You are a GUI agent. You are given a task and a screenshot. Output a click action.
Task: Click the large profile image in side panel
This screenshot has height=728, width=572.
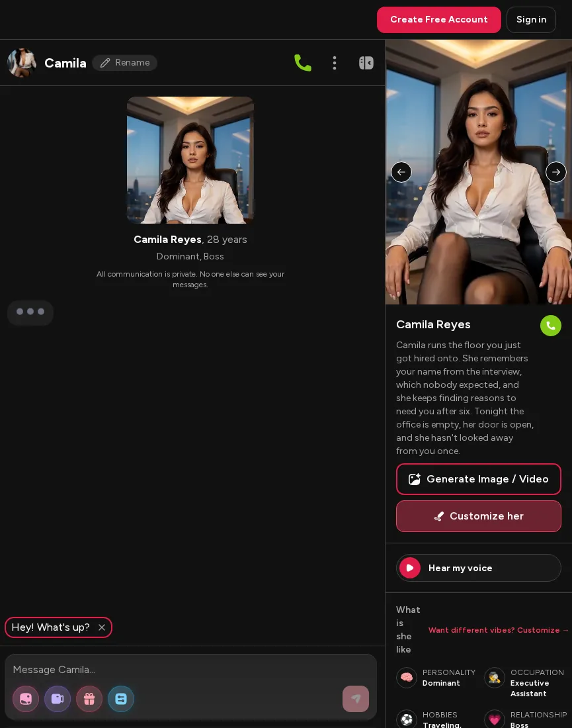click(478, 172)
